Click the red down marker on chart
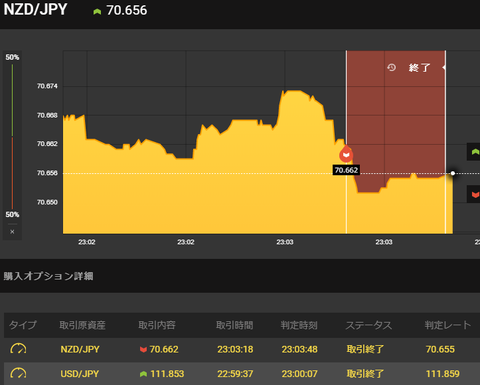 click(x=346, y=154)
